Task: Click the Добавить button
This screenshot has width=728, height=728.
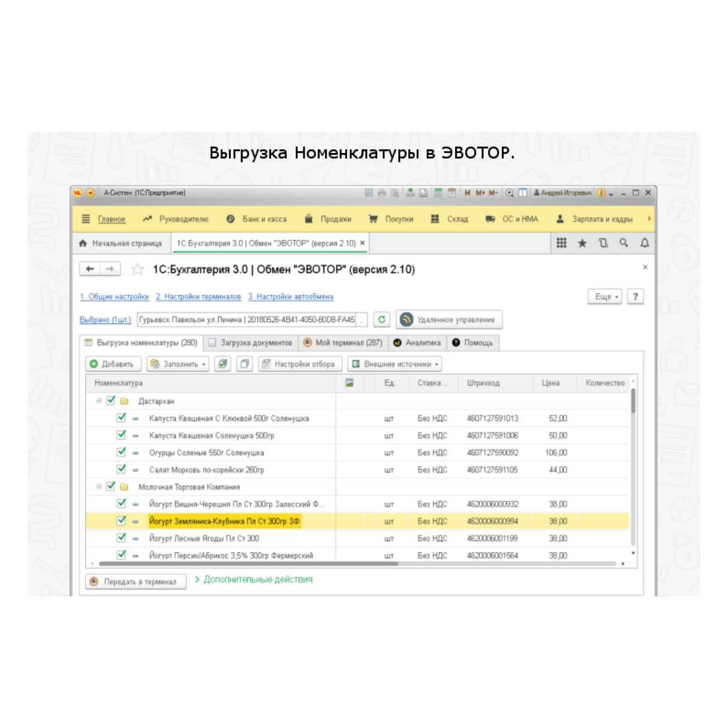Action: point(113,364)
